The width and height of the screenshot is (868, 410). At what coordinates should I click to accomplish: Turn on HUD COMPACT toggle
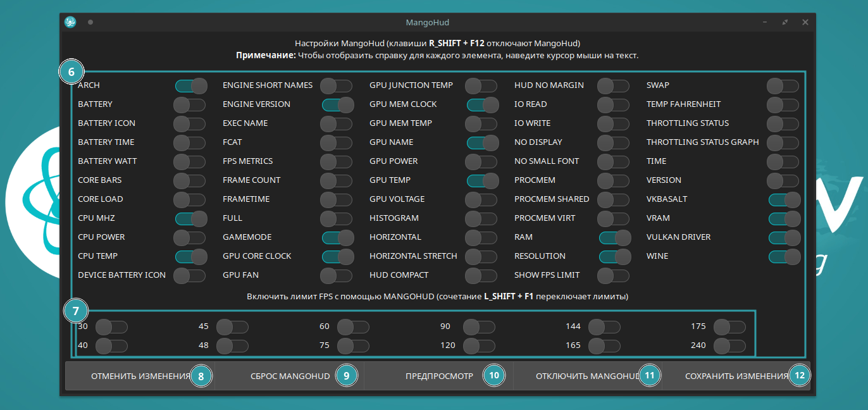pyautogui.click(x=481, y=275)
